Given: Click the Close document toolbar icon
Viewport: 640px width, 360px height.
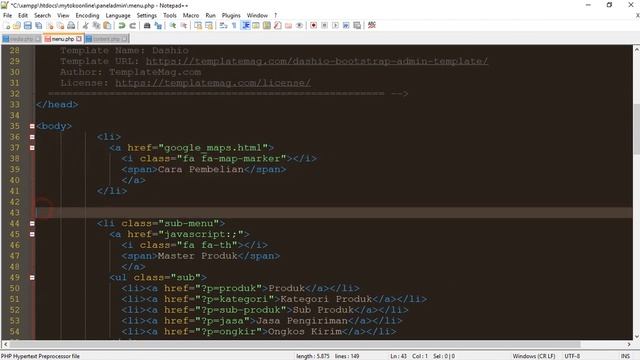Looking at the screenshot, I should point(50,25).
